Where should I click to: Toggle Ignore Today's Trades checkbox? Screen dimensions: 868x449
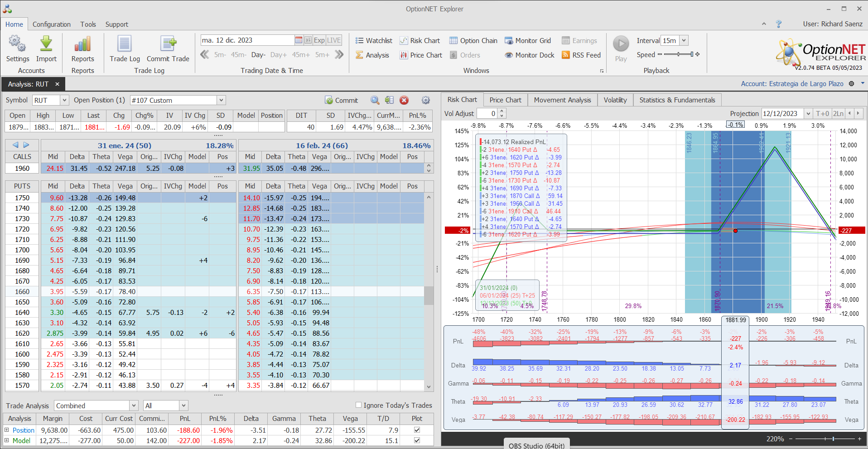point(358,405)
